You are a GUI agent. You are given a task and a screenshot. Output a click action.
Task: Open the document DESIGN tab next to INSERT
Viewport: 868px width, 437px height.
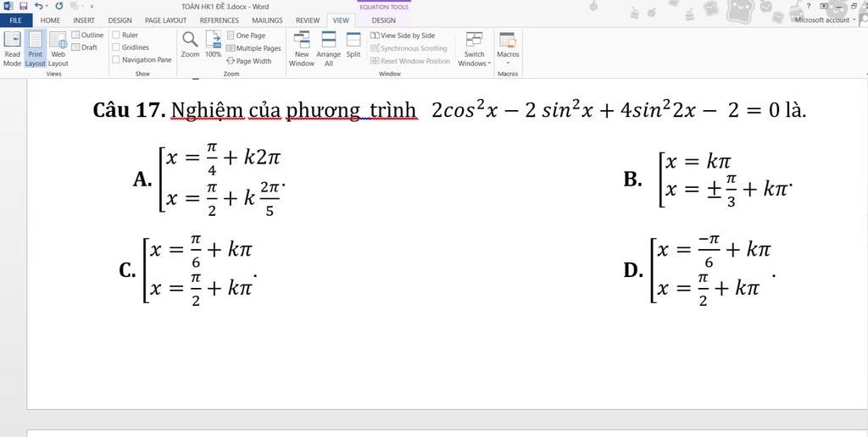pos(120,20)
